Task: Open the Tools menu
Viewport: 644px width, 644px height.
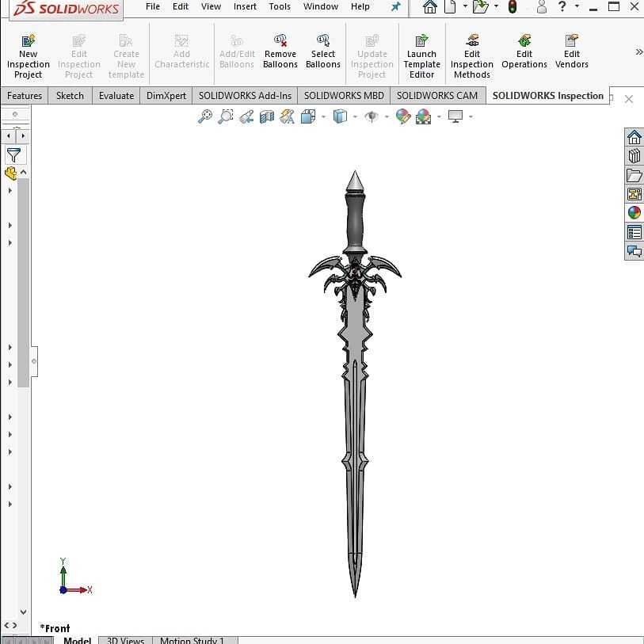Action: coord(280,6)
